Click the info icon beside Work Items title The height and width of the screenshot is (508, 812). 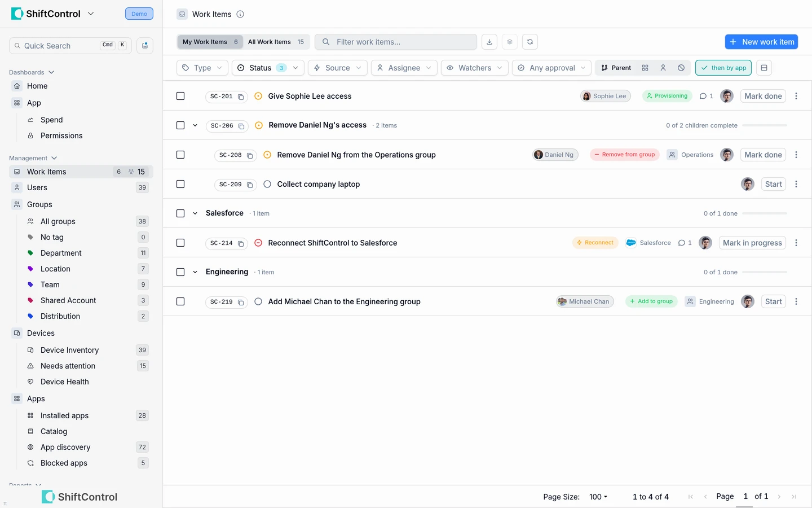pos(240,14)
